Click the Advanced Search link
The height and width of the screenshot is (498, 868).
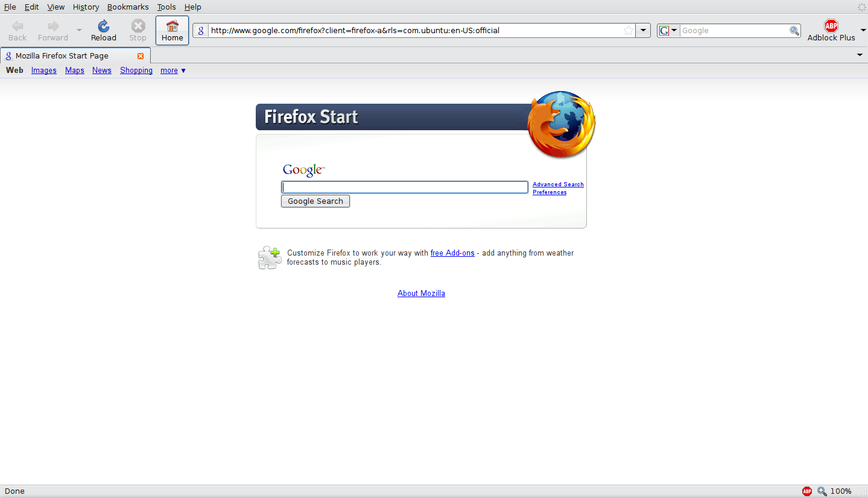(x=558, y=184)
